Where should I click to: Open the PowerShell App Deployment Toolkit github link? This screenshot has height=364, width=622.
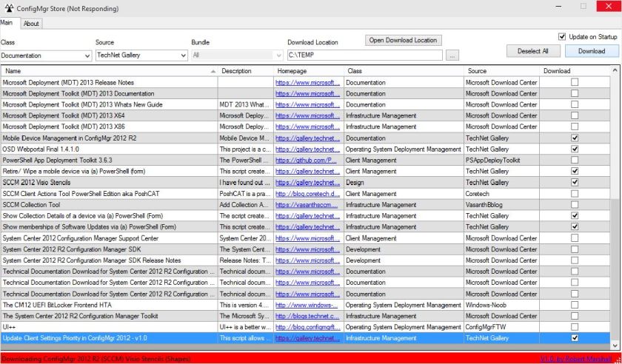pyautogui.click(x=307, y=160)
